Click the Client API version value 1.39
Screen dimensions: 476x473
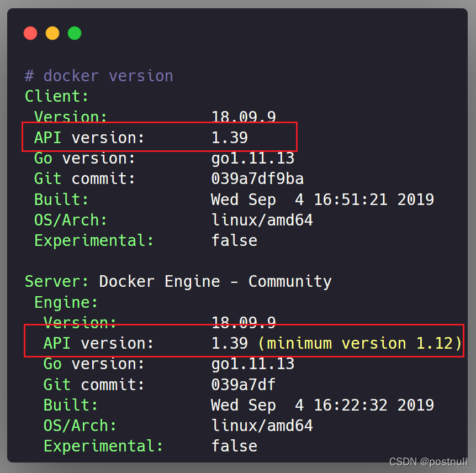[230, 138]
